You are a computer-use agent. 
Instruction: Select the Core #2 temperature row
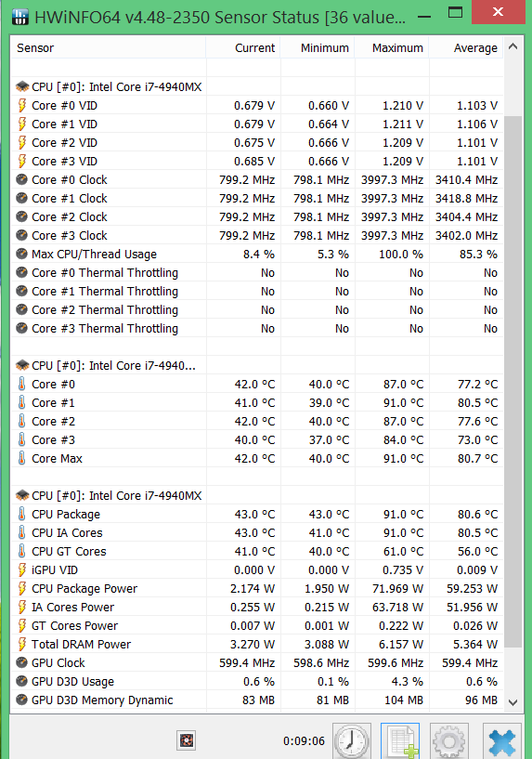pos(257,421)
